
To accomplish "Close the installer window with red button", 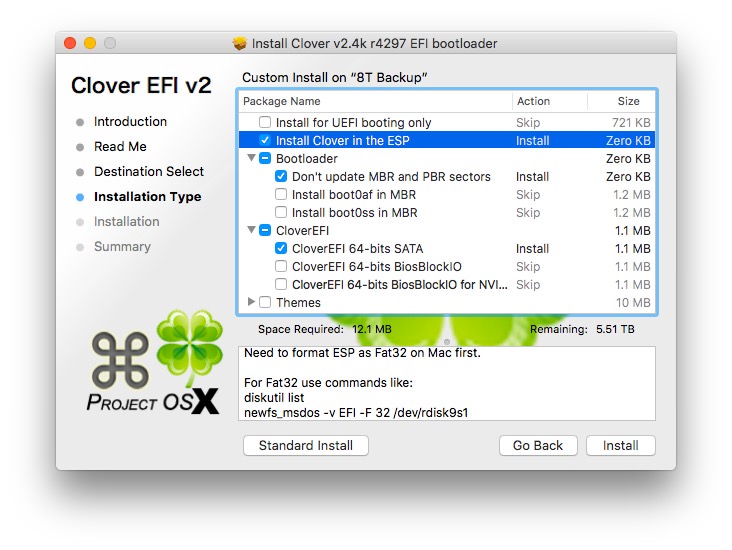I will pos(70,43).
